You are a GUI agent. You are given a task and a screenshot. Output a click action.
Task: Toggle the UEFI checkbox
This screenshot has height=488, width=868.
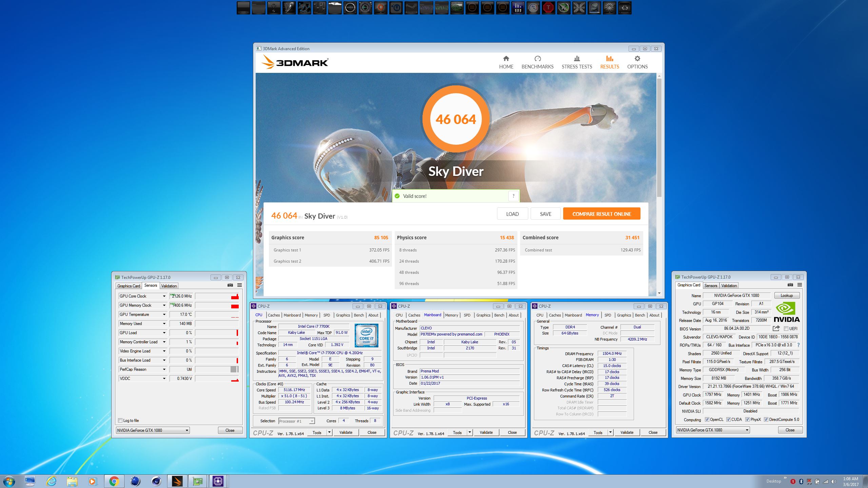tap(786, 329)
